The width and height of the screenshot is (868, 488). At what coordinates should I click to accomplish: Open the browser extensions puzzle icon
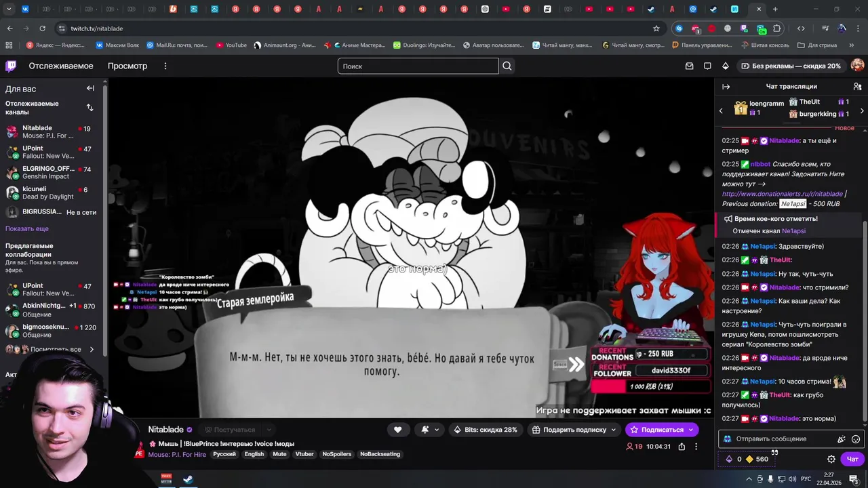[777, 28]
